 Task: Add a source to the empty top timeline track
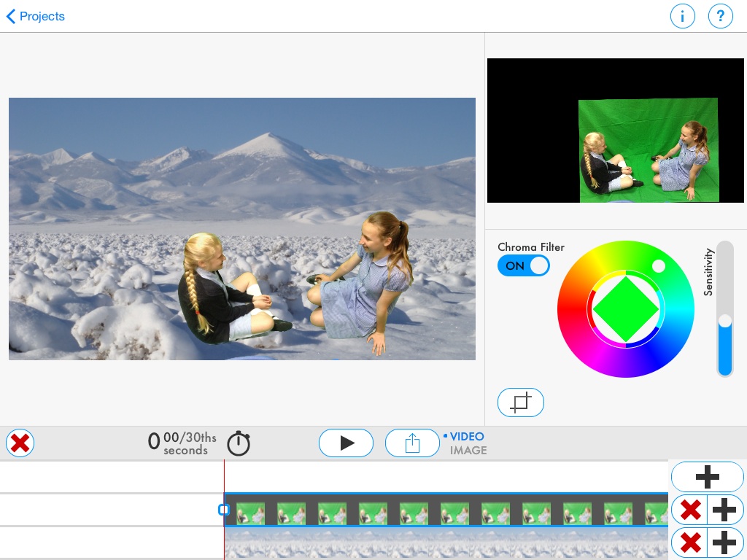point(707,476)
